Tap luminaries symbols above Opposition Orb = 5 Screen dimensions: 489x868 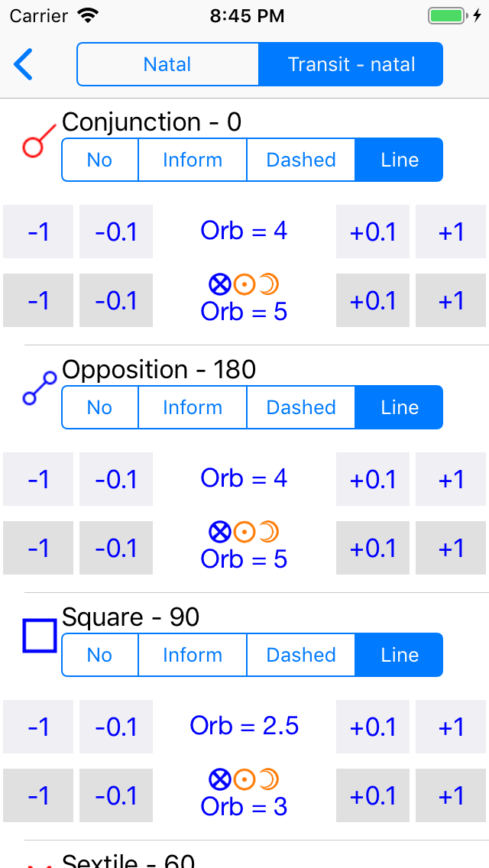coord(244,531)
